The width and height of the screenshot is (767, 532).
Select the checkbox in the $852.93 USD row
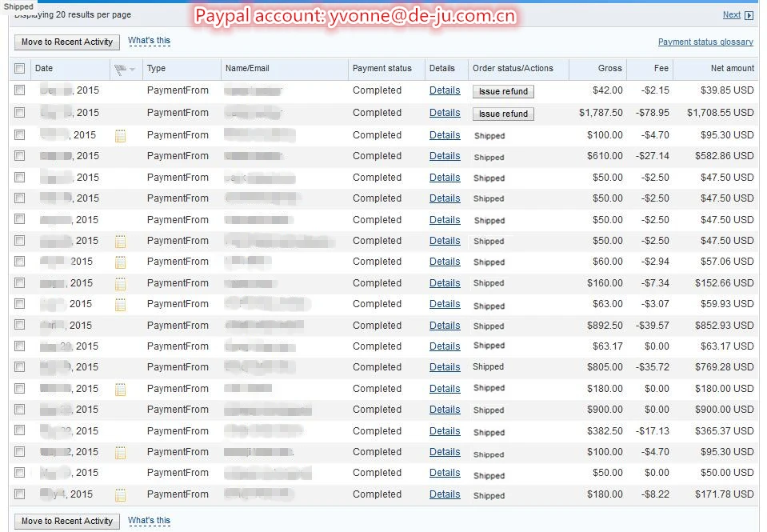coord(19,325)
